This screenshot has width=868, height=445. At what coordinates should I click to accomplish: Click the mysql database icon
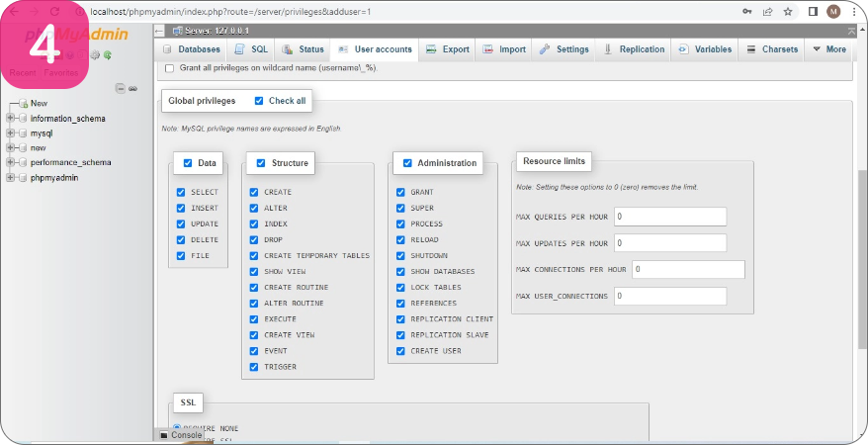[23, 133]
